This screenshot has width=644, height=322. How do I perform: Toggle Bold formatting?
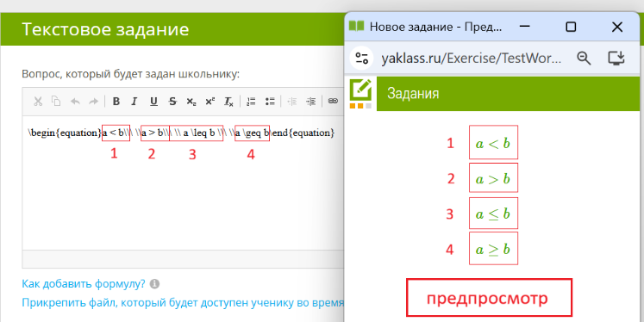click(116, 102)
